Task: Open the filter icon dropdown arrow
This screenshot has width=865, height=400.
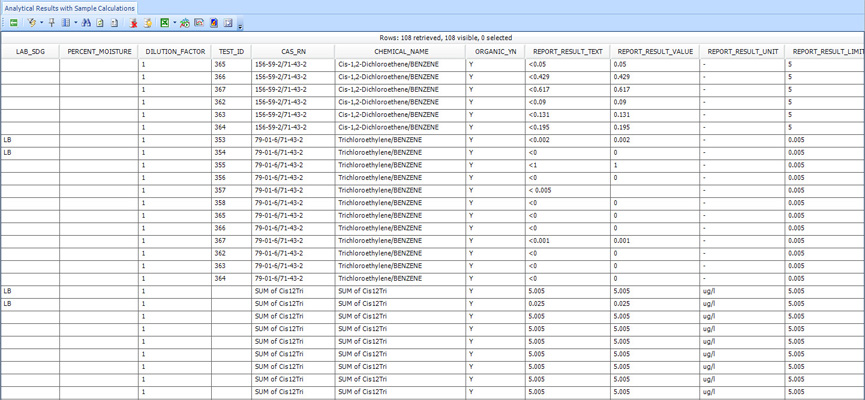Action: click(x=42, y=23)
